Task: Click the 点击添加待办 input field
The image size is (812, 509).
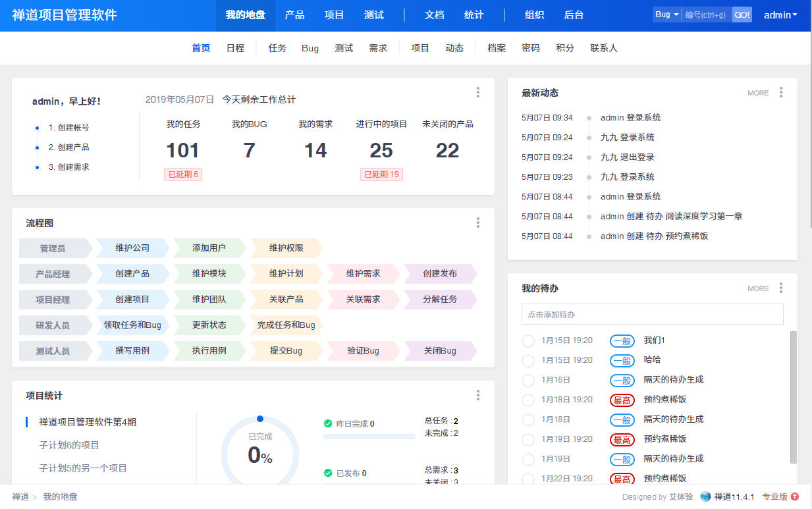Action: 652,315
